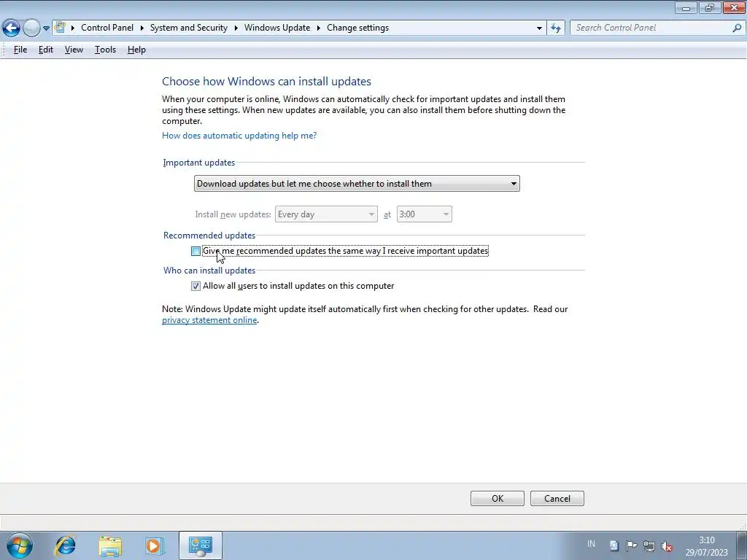
Task: Open the clock showing 3:10
Action: [707, 546]
